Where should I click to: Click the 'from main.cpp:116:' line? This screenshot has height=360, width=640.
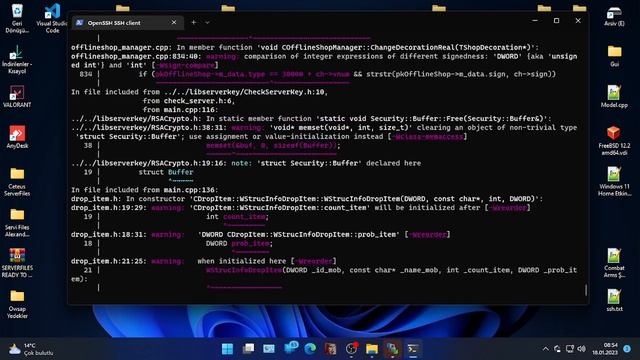180,110
